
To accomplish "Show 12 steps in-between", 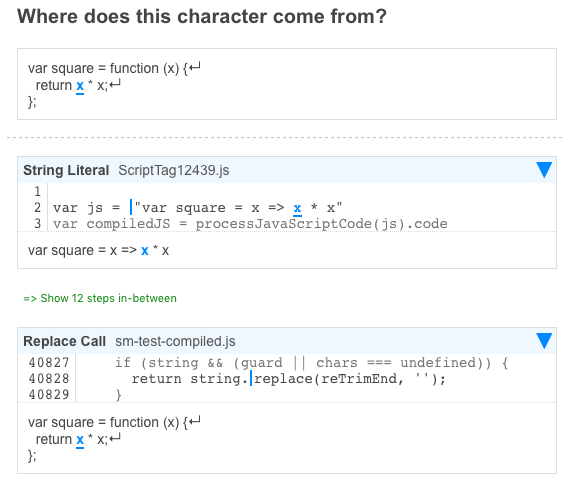I will pyautogui.click(x=100, y=298).
